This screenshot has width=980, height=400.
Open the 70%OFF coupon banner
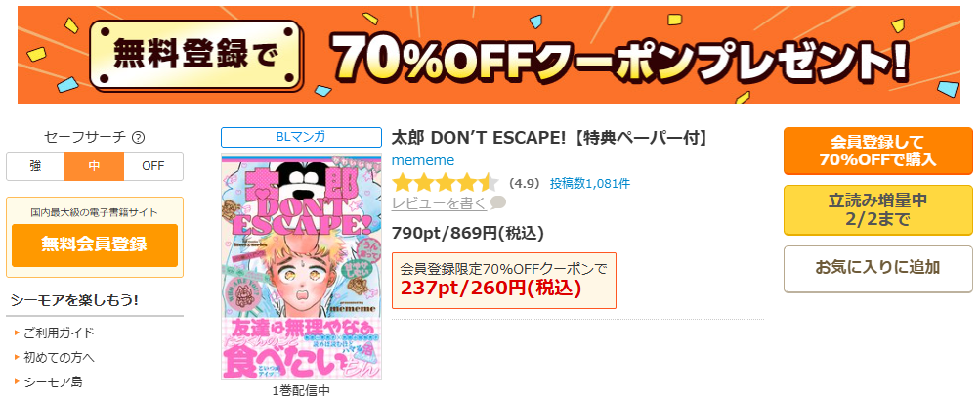click(489, 55)
